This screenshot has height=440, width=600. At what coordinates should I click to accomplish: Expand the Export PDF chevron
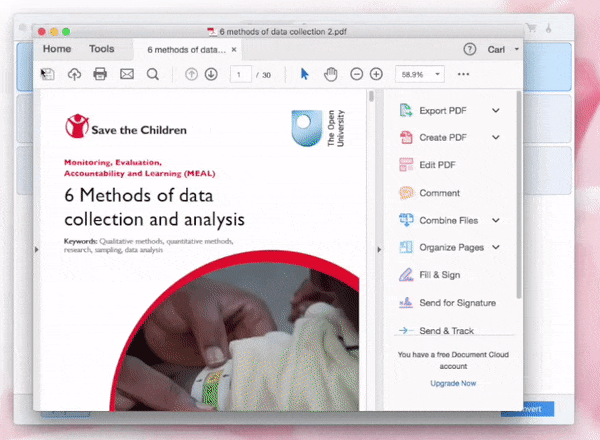[x=496, y=111]
